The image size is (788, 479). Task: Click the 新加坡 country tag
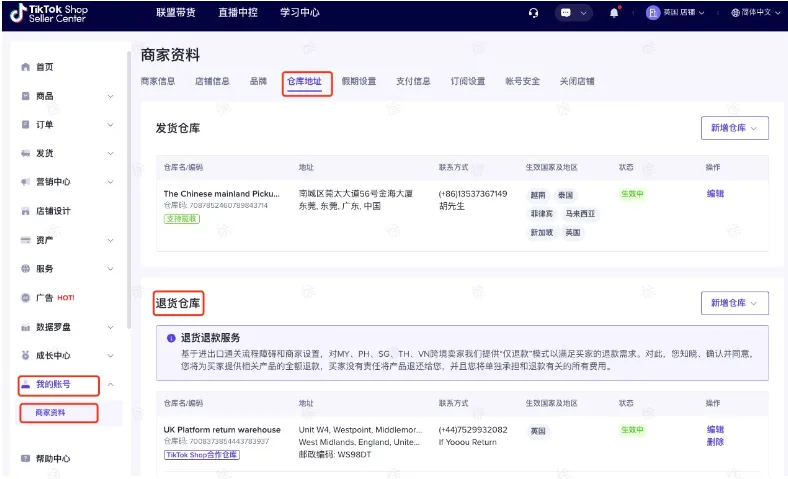coord(542,232)
